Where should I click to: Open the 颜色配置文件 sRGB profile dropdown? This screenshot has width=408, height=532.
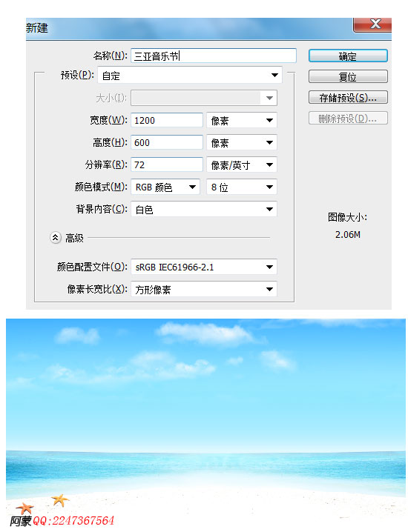click(204, 267)
